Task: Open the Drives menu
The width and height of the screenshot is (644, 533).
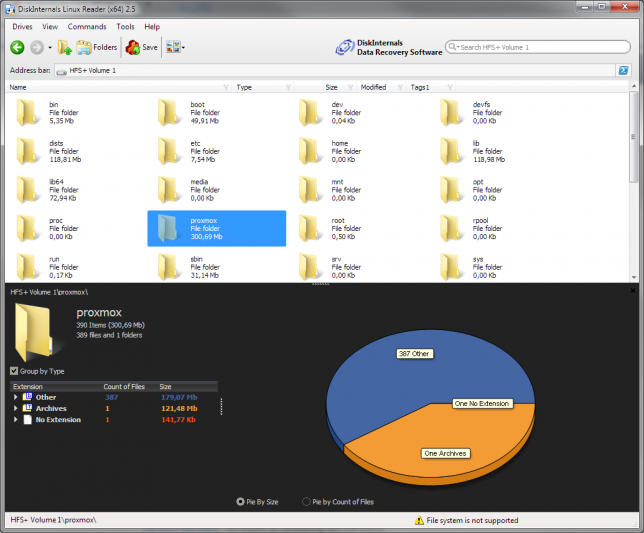Action: pos(22,27)
